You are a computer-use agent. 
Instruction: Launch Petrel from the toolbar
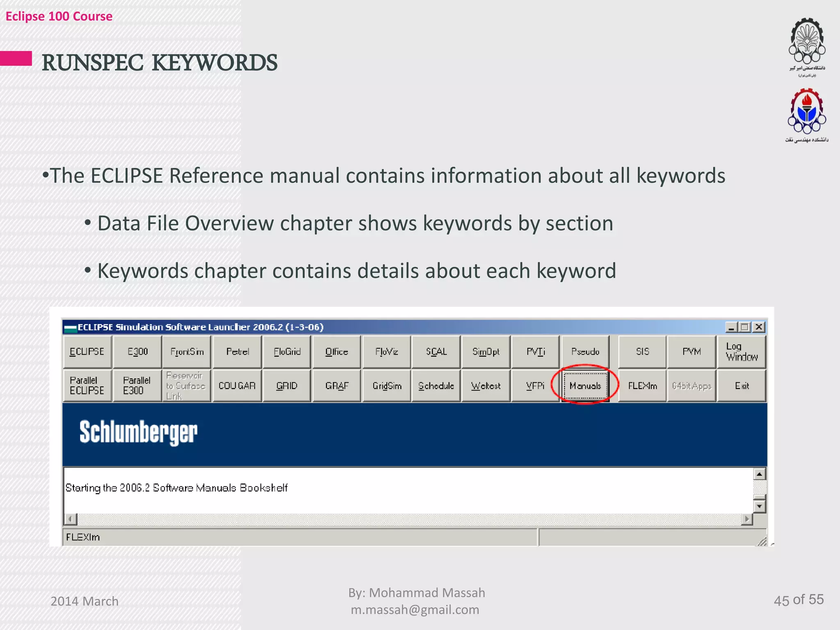(x=237, y=352)
